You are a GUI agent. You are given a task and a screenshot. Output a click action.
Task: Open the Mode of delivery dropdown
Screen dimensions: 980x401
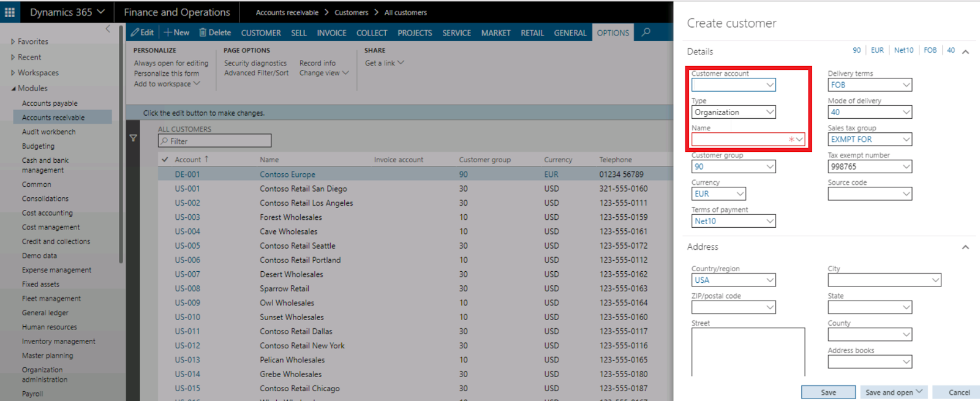pos(906,112)
